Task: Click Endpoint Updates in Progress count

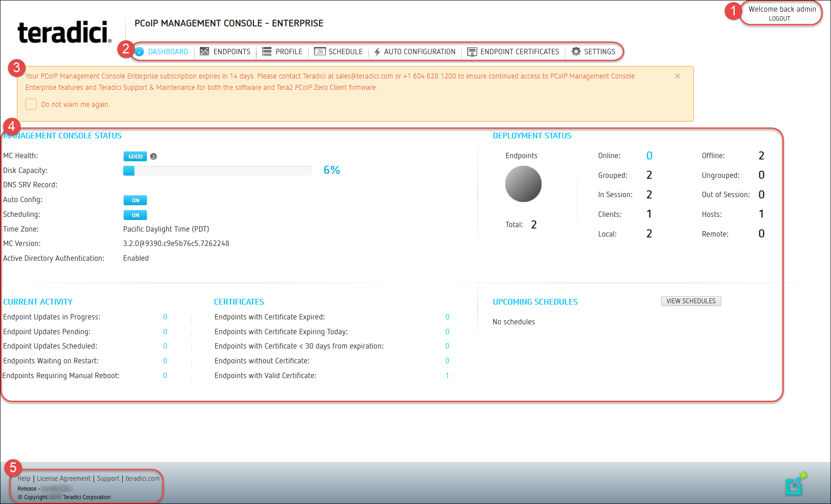Action: click(x=165, y=317)
